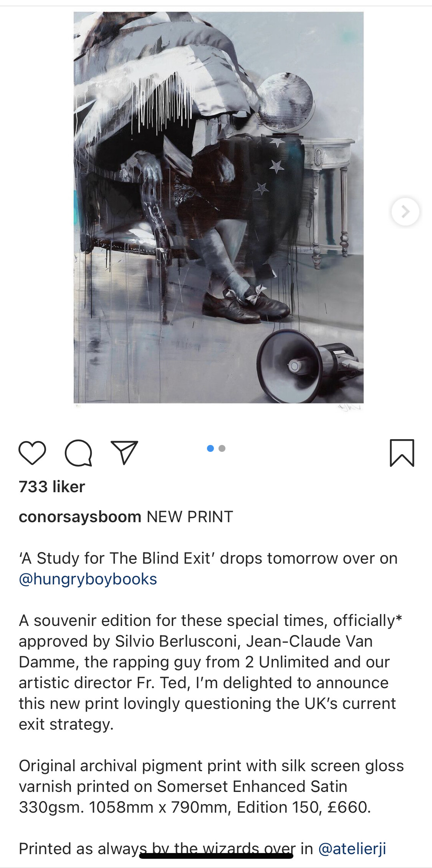
Task: Open the @hungryboybooks profile link
Action: click(x=88, y=579)
